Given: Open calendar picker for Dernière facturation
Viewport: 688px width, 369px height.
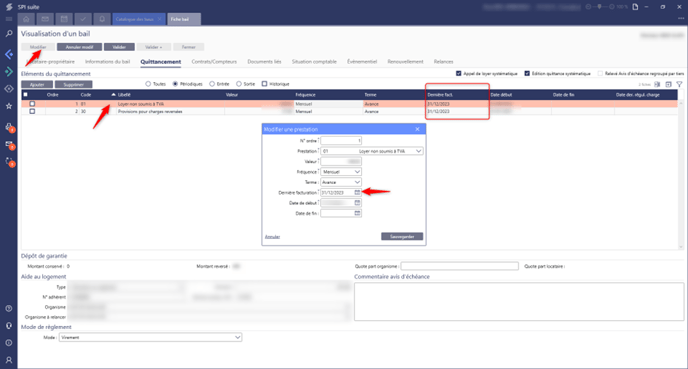Looking at the screenshot, I should tap(357, 193).
